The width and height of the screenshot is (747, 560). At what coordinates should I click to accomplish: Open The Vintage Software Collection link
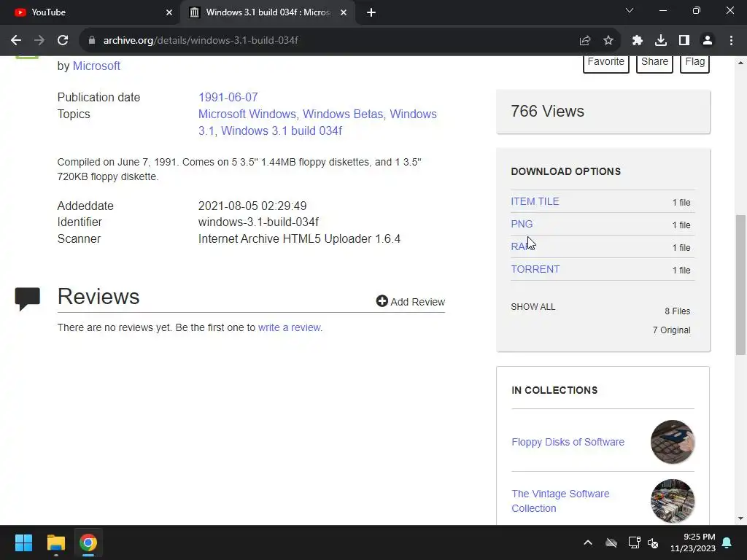pyautogui.click(x=560, y=501)
